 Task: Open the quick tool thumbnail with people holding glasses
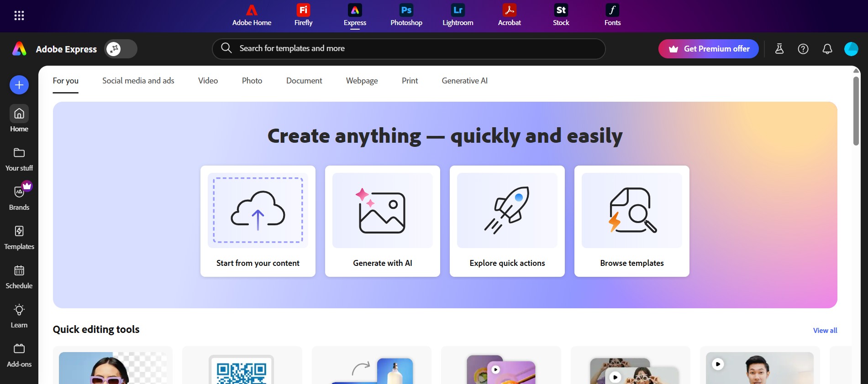pos(631,366)
